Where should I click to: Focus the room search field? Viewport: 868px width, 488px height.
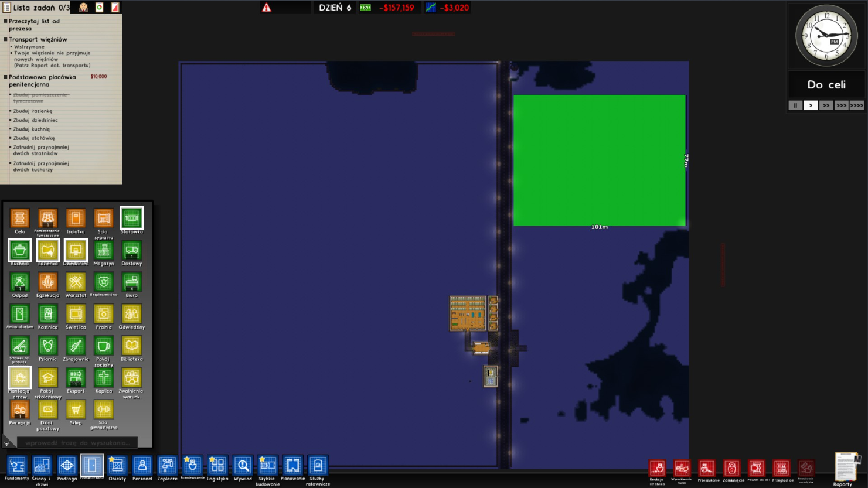point(77,443)
